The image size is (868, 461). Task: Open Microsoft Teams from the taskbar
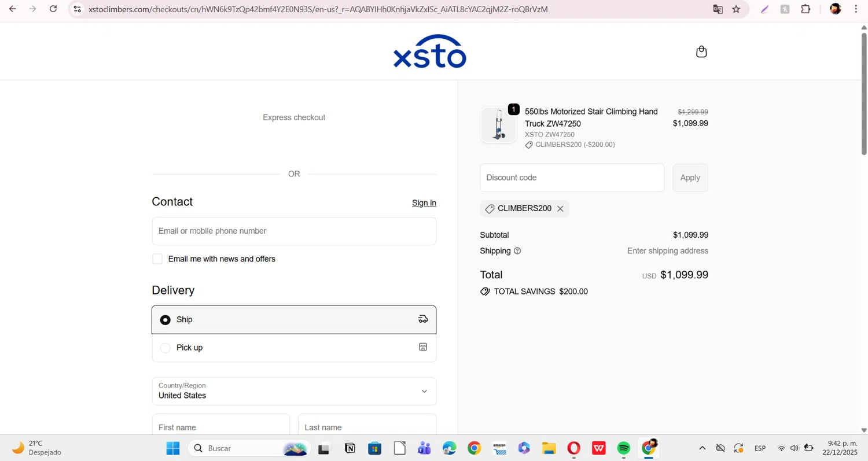coord(424,448)
